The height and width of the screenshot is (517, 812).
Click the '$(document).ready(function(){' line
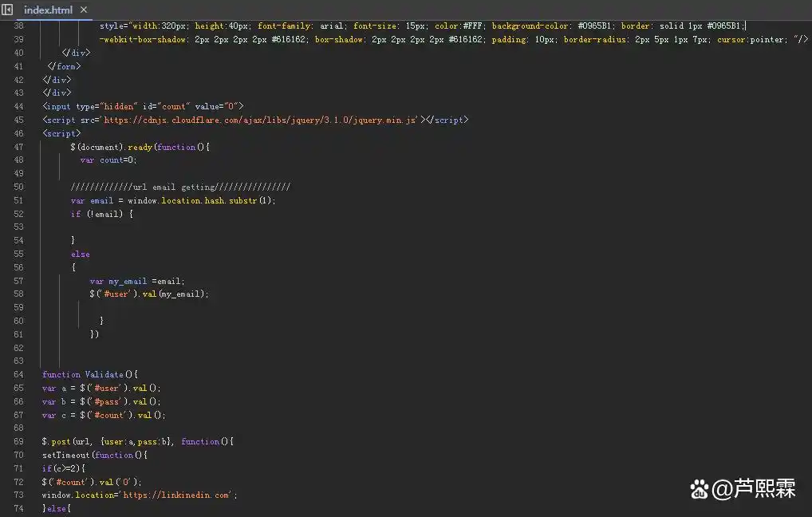(x=140, y=147)
